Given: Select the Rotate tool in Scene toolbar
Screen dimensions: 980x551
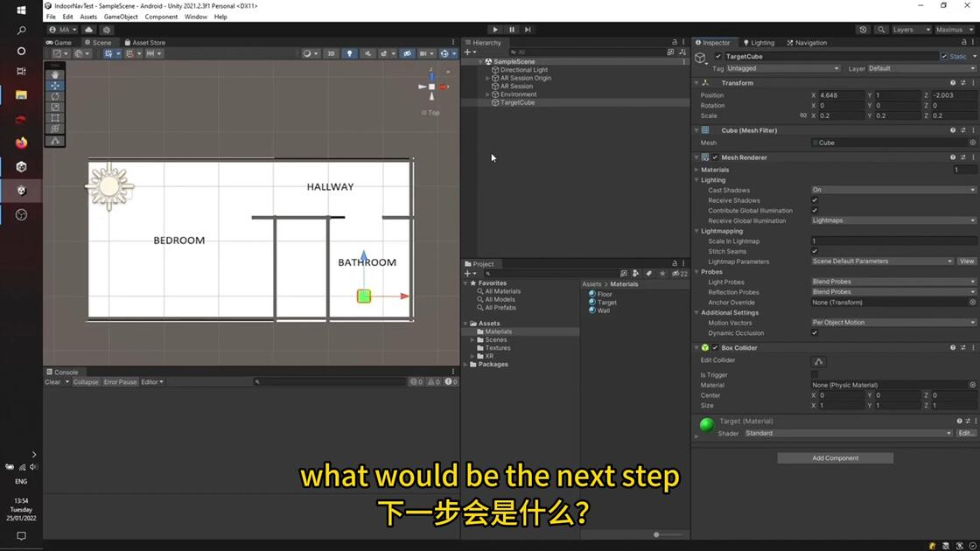Looking at the screenshot, I should [x=55, y=96].
